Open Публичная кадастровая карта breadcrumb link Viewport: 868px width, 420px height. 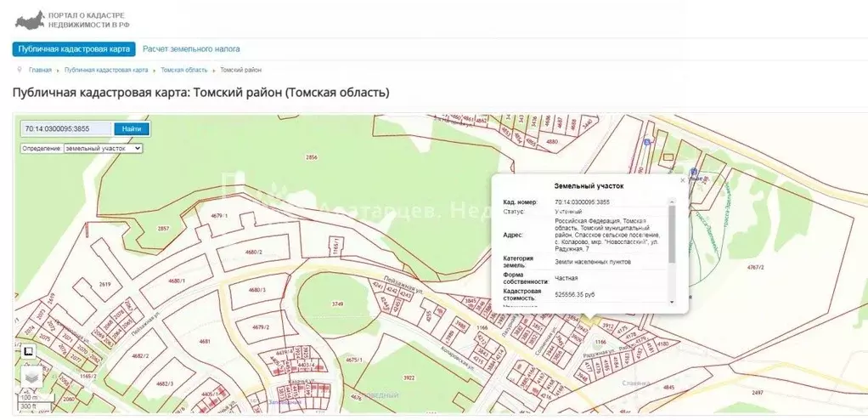pos(106,71)
